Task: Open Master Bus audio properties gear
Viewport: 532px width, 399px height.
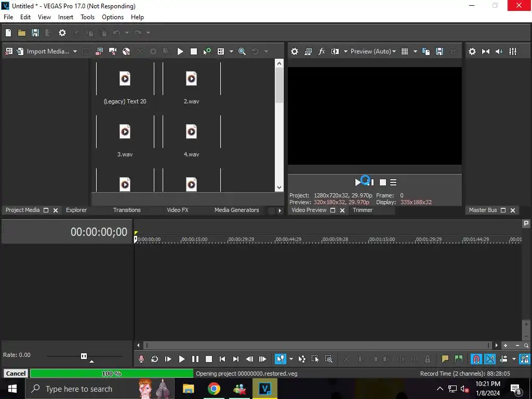Action: pos(472,51)
